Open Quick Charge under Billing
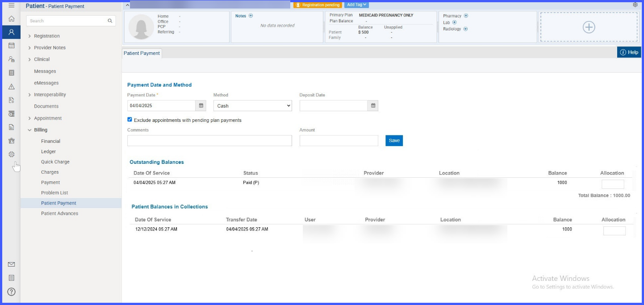Image resolution: width=644 pixels, height=305 pixels. click(55, 162)
